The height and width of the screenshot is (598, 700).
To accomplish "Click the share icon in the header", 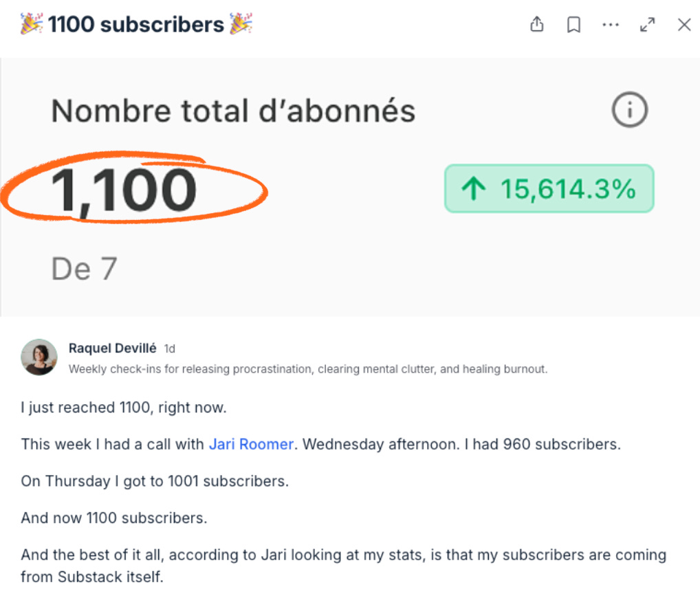I will [536, 24].
